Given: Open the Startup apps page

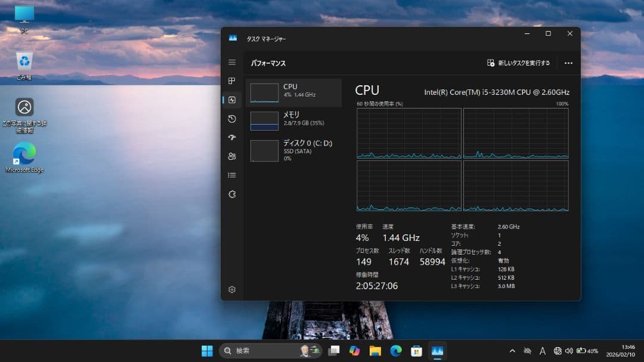Looking at the screenshot, I should [232, 138].
